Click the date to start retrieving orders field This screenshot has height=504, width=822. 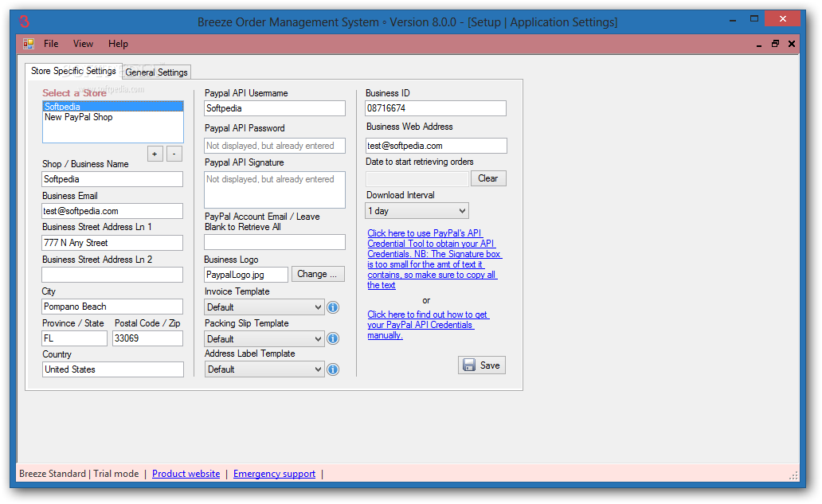tap(417, 178)
